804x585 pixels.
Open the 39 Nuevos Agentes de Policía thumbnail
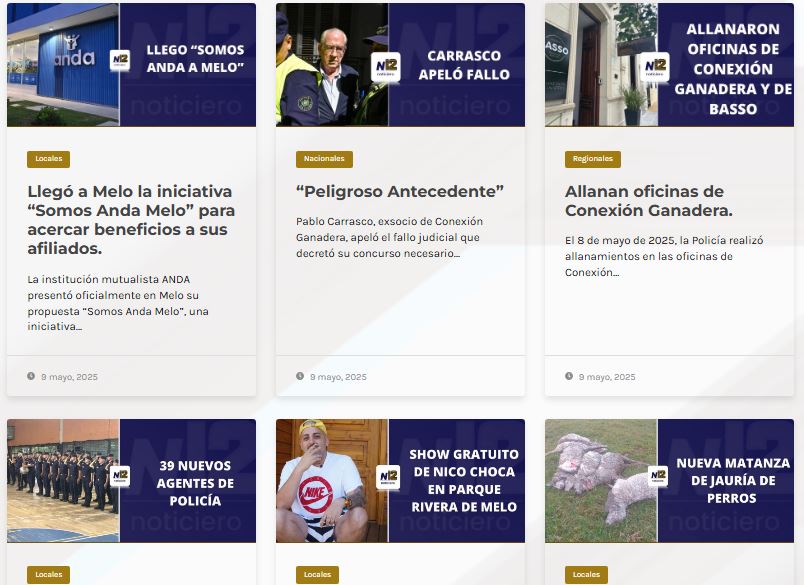tap(131, 481)
